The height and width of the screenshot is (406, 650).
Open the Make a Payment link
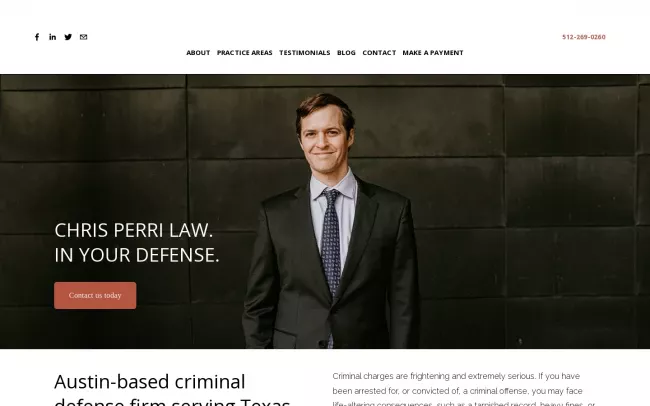click(x=433, y=53)
